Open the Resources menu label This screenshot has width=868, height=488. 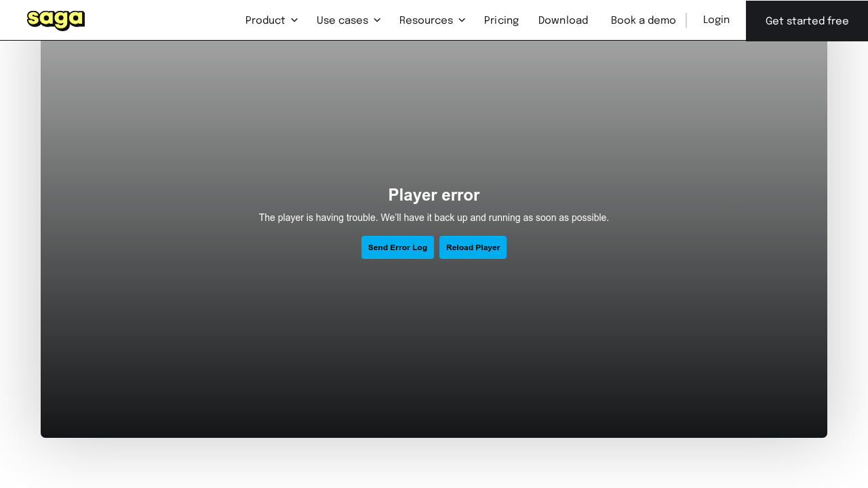[426, 20]
